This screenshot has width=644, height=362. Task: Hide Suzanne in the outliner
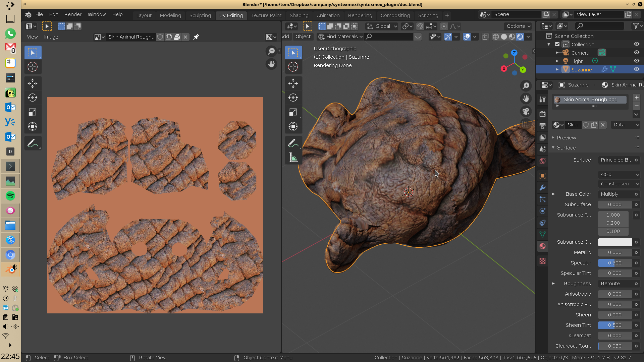click(636, 69)
